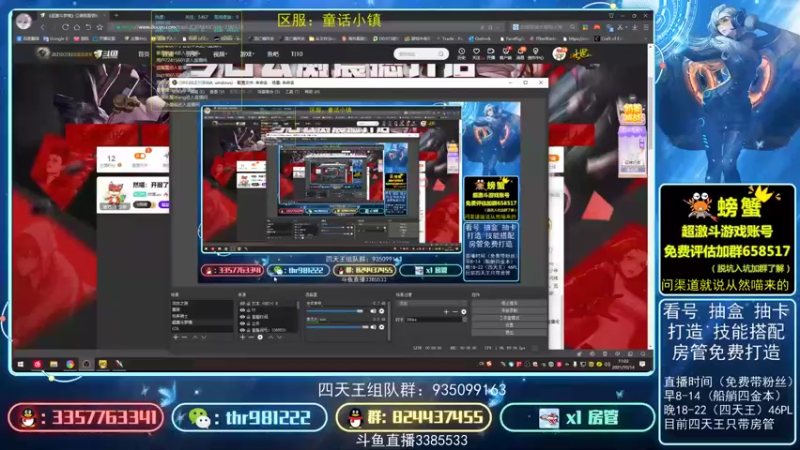Viewport: 800px width, 450px height.
Task: Open the scene transition type dropdown
Action: click(x=432, y=303)
